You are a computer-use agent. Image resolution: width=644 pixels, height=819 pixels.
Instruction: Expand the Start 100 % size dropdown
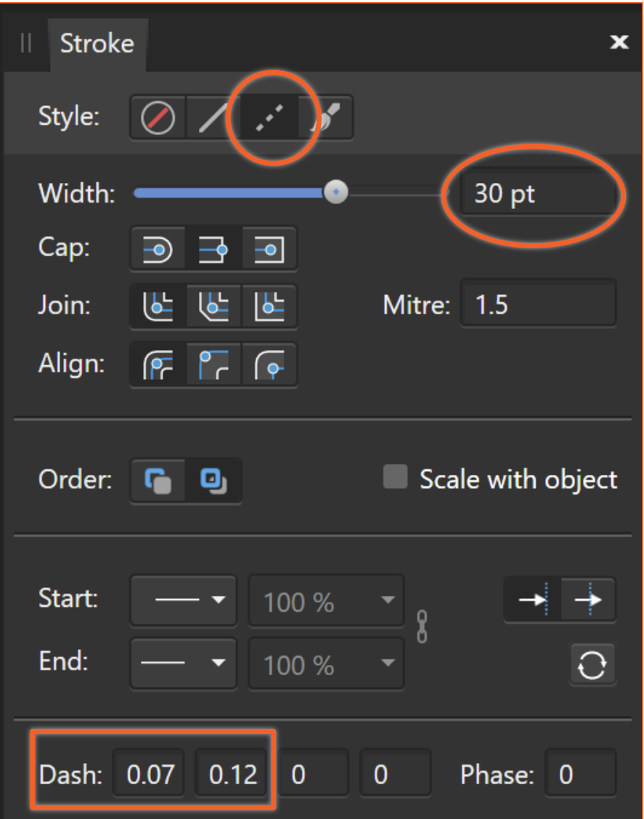point(326,600)
